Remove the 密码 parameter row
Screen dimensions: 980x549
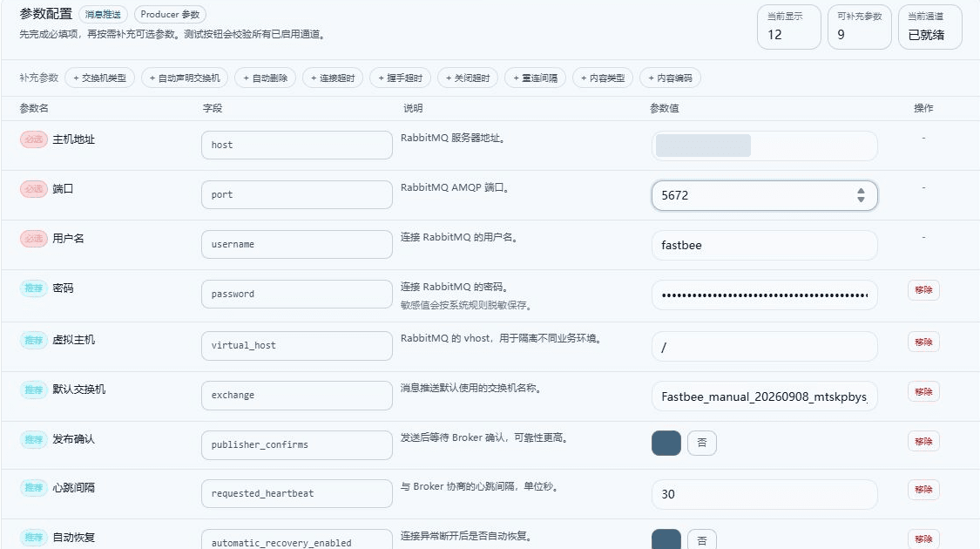click(x=923, y=290)
